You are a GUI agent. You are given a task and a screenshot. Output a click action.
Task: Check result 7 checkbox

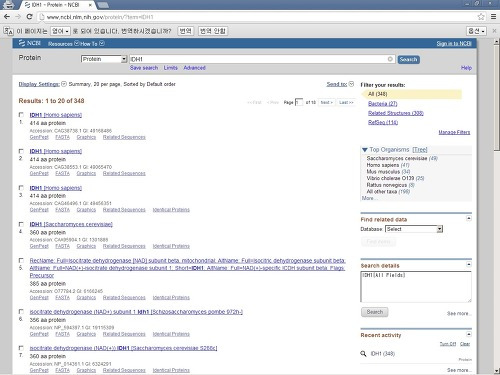click(x=21, y=348)
